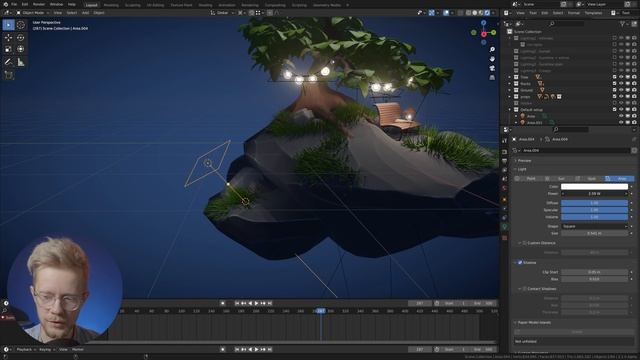
Task: Click the Blender logo menu icon
Action: [x=5, y=4]
